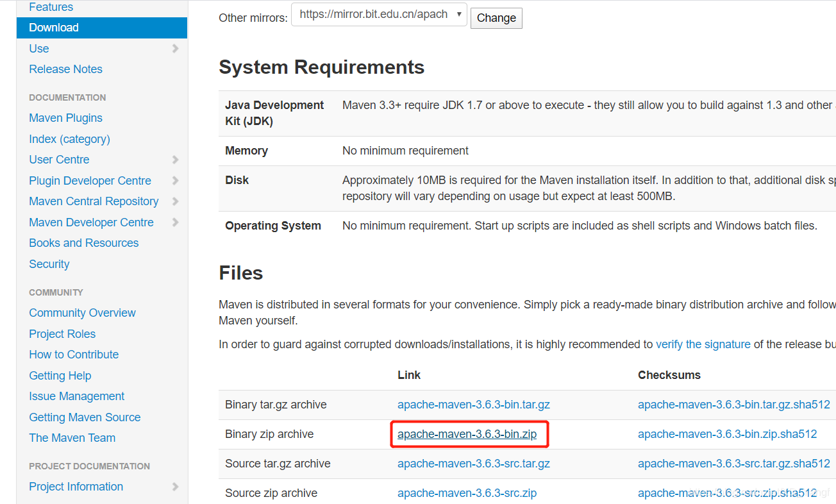Open The Maven Team link

pyautogui.click(x=72, y=438)
